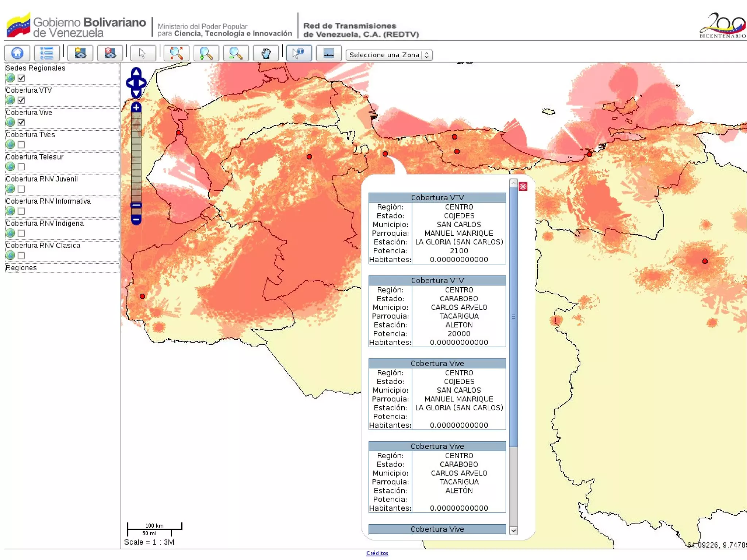The image size is (747, 560).
Task: Click popup scrollbar down arrow
Action: tap(513, 530)
